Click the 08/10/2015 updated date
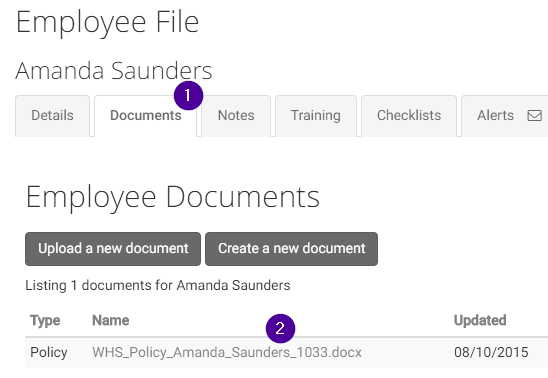Image resolution: width=548 pixels, height=378 pixels. pyautogui.click(x=491, y=352)
